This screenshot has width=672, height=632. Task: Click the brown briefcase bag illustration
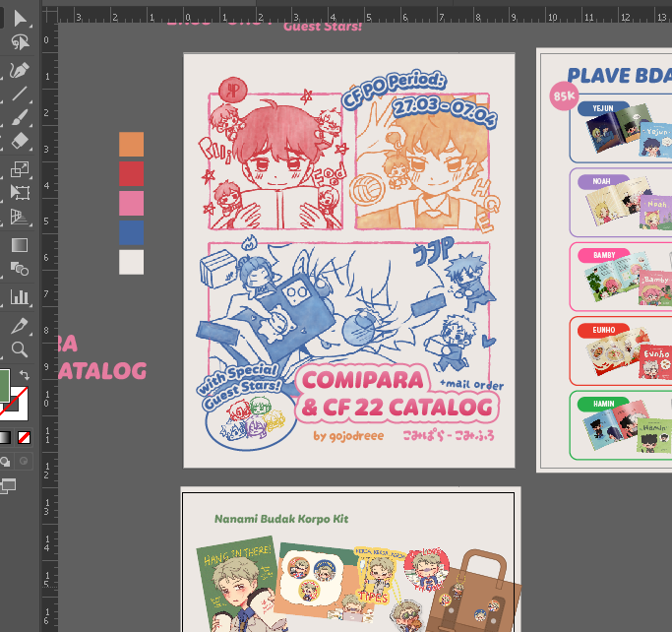point(473,593)
